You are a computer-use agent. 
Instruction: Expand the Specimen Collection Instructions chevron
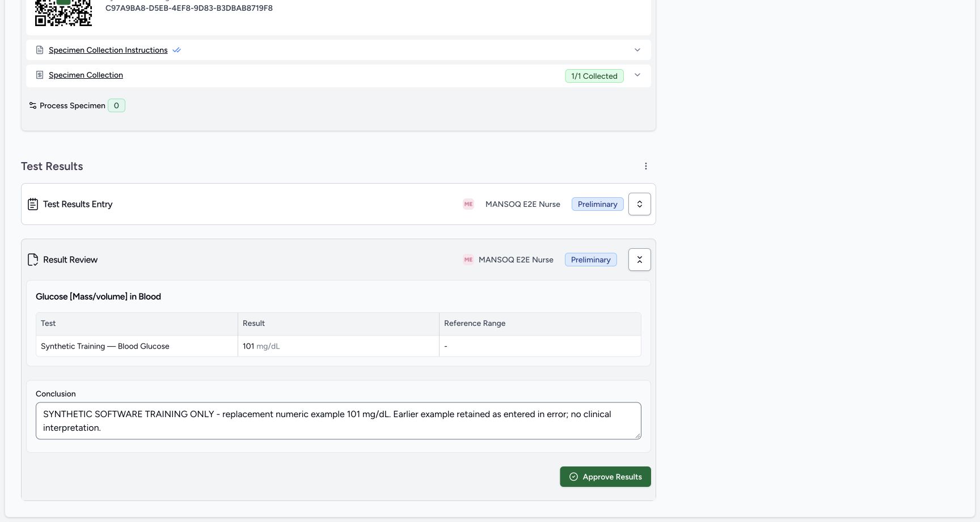(x=637, y=50)
